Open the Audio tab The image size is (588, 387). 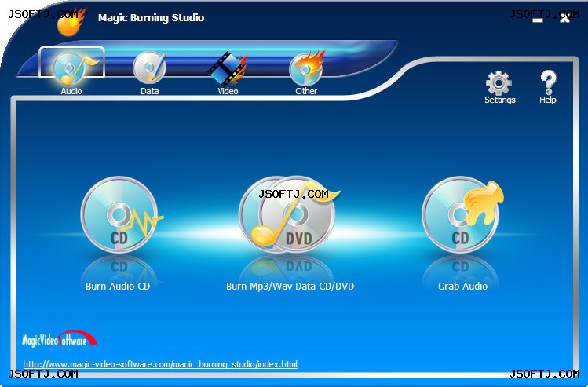click(71, 71)
